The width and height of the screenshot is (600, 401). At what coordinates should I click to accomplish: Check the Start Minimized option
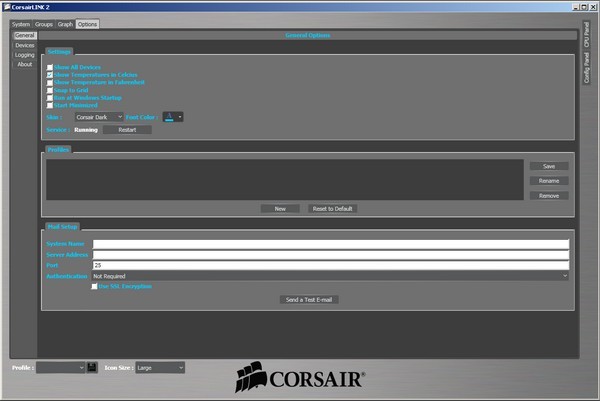click(50, 105)
